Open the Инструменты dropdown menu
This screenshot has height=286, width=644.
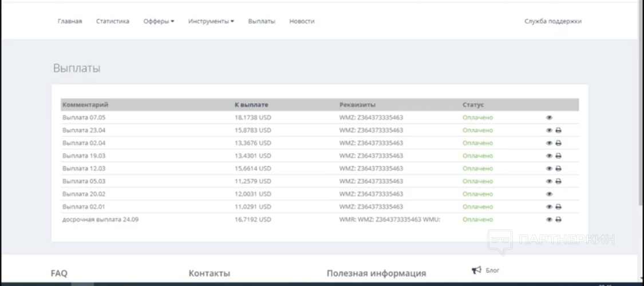[211, 21]
